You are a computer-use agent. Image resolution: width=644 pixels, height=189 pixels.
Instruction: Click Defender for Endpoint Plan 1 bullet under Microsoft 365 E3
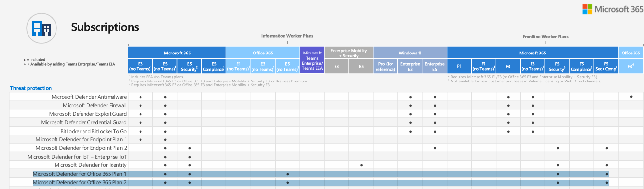[140, 139]
